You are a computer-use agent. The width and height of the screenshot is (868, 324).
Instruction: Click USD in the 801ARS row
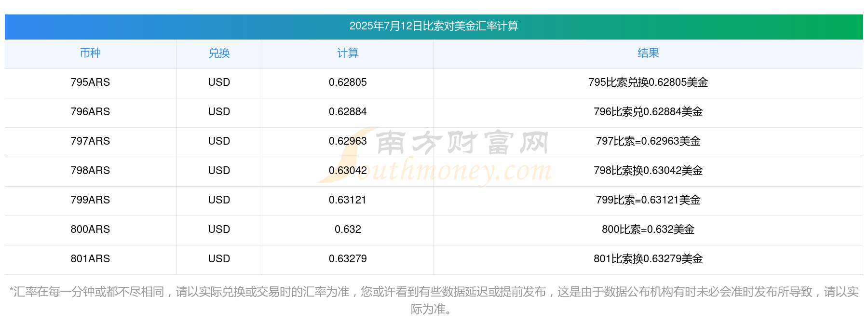(x=219, y=259)
